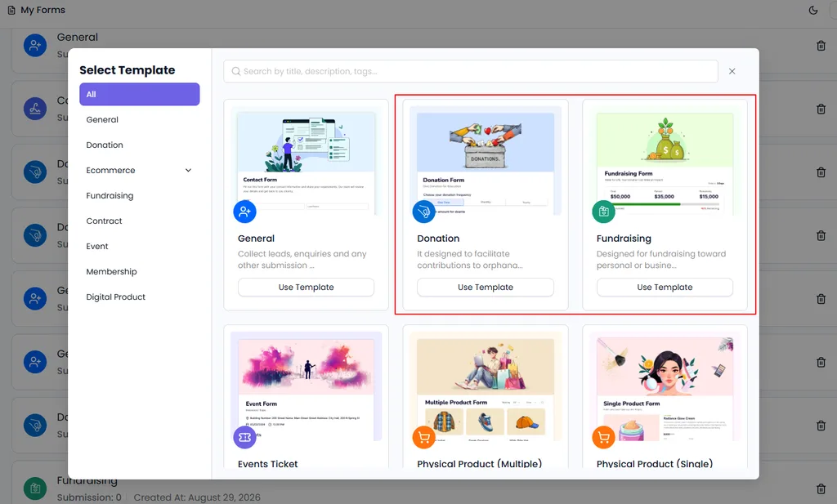Image resolution: width=837 pixels, height=504 pixels.
Task: Click the My Forms document icon
Action: [x=11, y=10]
